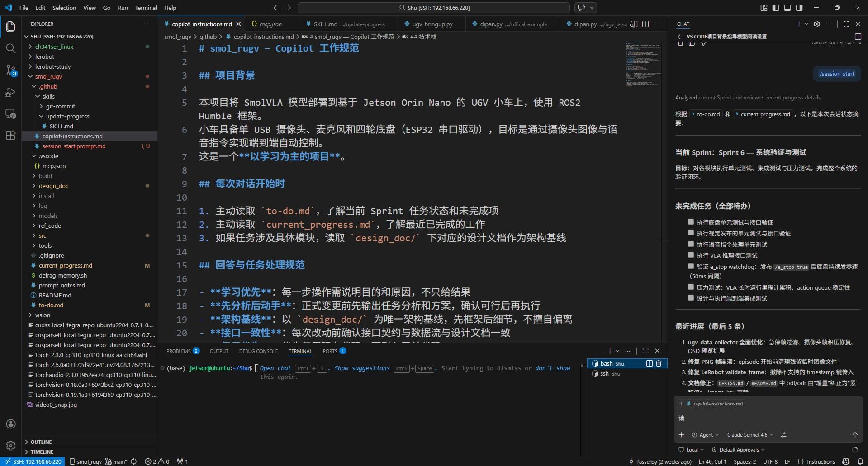Viewport: 868px width, 466px height.
Task: Open the Agent mode dropdown
Action: (705, 435)
